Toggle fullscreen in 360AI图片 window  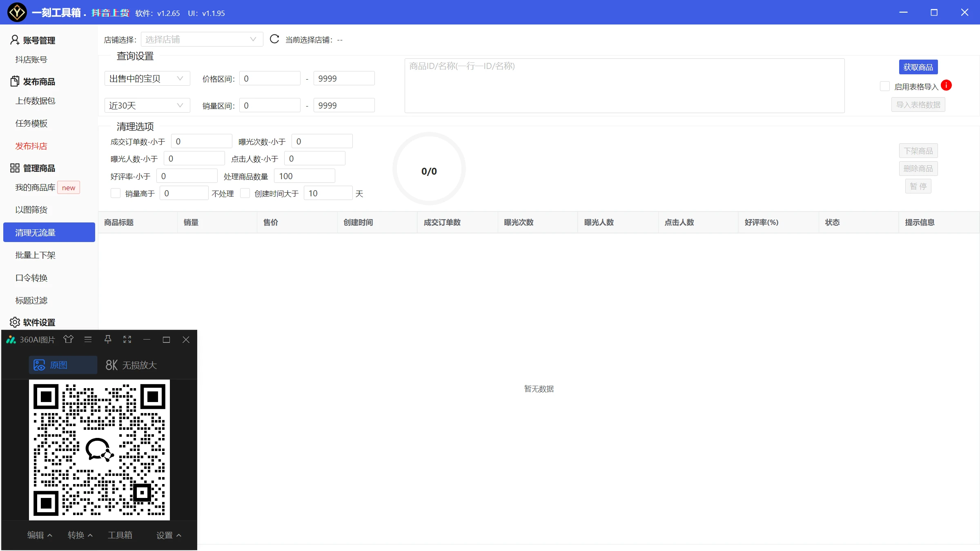click(x=127, y=339)
